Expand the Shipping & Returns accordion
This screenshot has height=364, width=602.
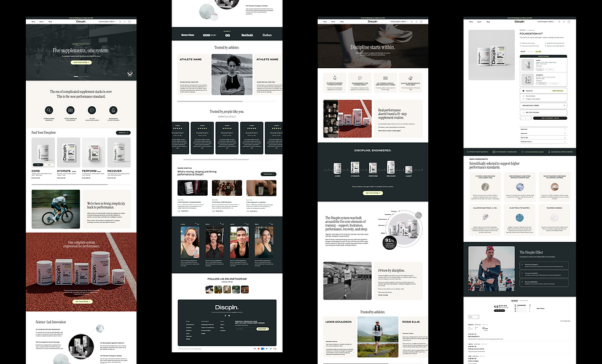543,142
